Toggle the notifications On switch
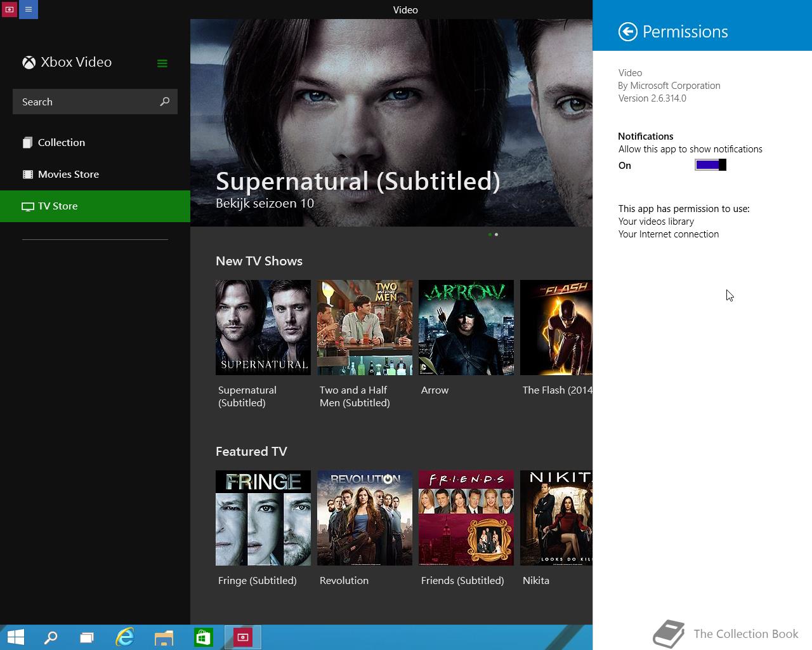812x650 pixels. (710, 165)
